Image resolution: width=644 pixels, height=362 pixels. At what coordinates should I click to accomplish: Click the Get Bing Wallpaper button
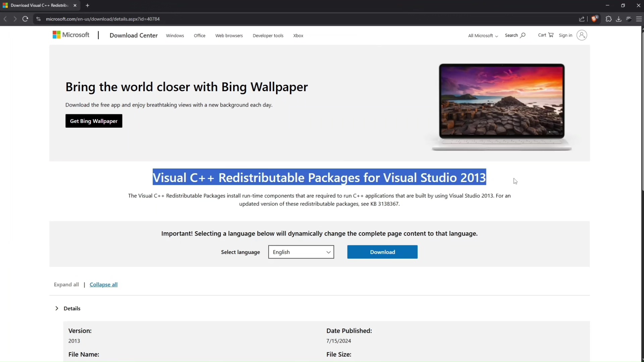(94, 121)
